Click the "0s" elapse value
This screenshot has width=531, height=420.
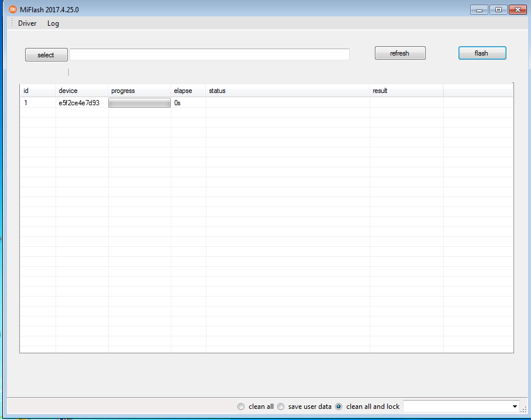tap(177, 103)
